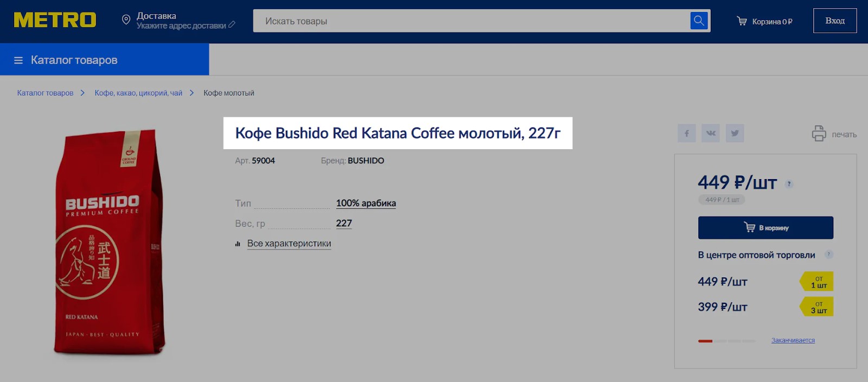Share product on Twitter
The height and width of the screenshot is (382, 868).
(x=735, y=133)
